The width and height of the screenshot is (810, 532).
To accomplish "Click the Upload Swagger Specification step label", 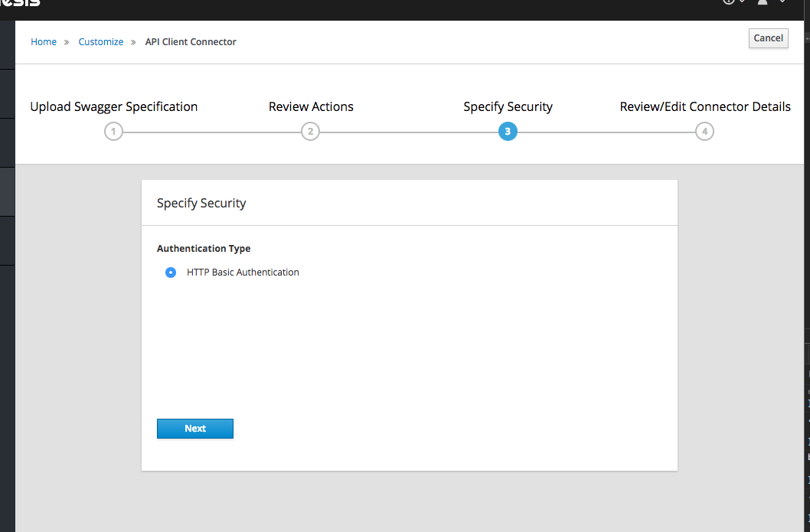I will 113,106.
